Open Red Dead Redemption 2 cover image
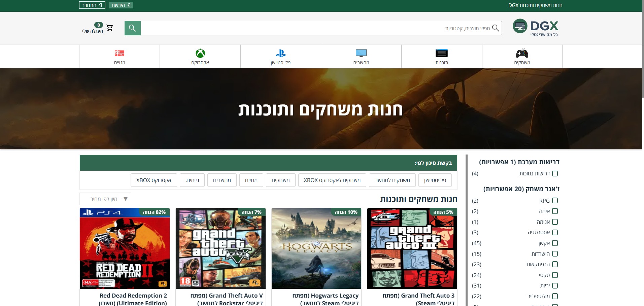The width and height of the screenshot is (644, 306). (125, 248)
